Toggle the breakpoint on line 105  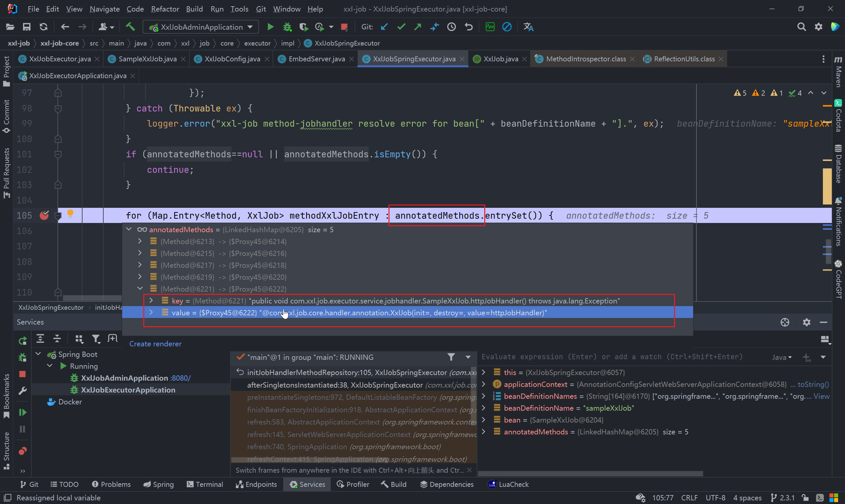(x=44, y=215)
